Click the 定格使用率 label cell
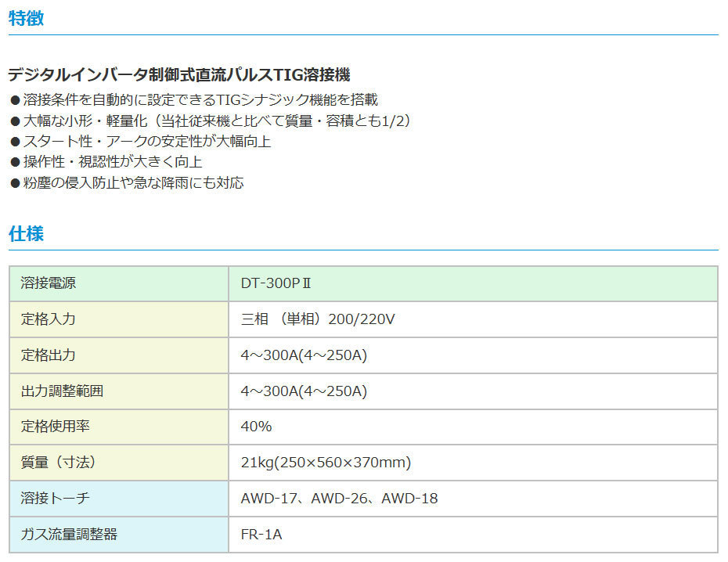 119,427
